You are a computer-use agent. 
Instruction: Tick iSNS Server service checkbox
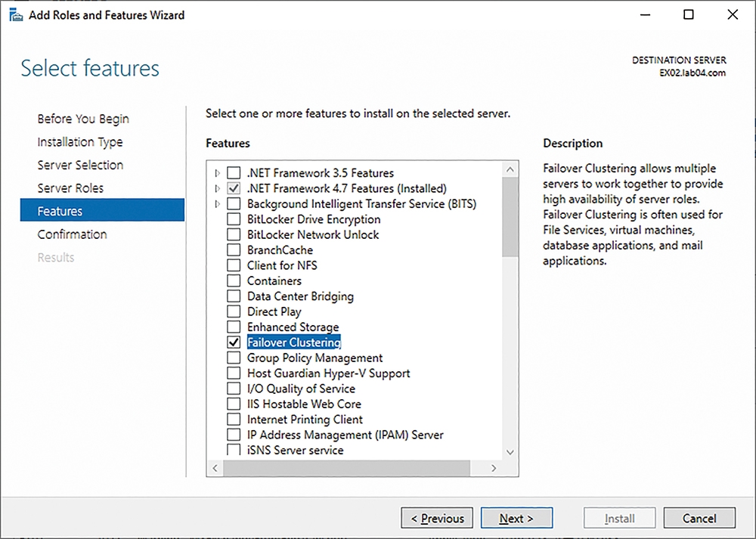(x=234, y=450)
